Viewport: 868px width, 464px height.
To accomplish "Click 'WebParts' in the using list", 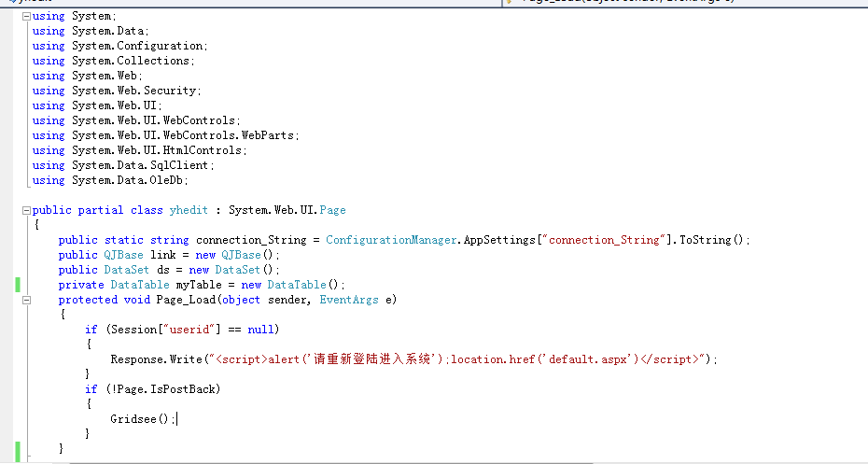I will click(268, 135).
